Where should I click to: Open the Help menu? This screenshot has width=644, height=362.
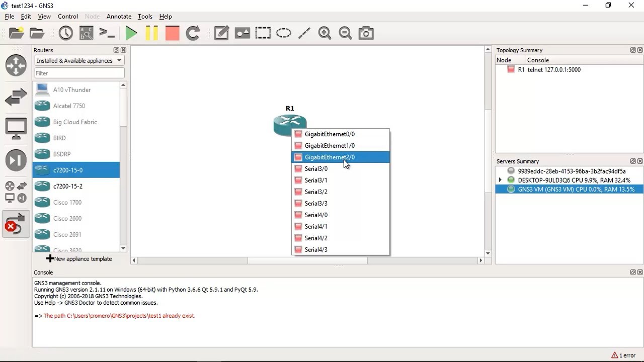click(166, 17)
